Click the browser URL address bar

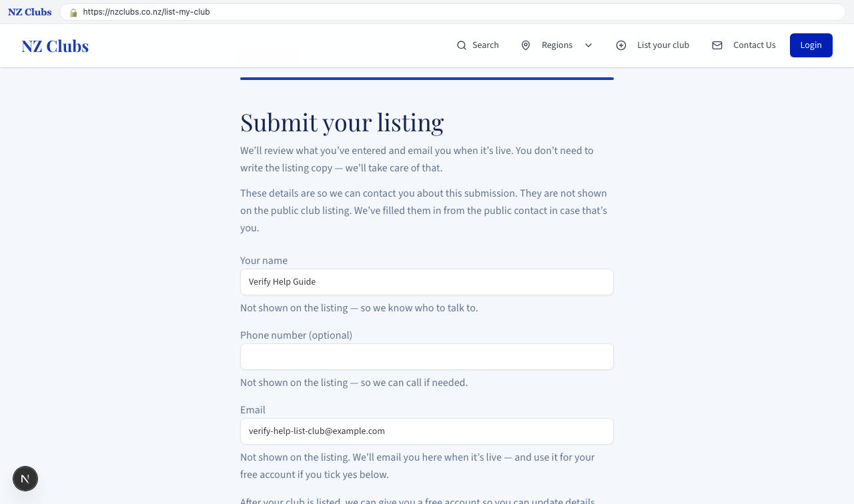[x=452, y=12]
